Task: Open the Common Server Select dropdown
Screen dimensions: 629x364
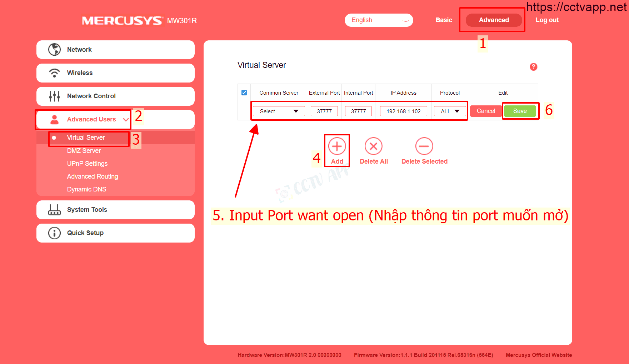Action: pyautogui.click(x=279, y=111)
